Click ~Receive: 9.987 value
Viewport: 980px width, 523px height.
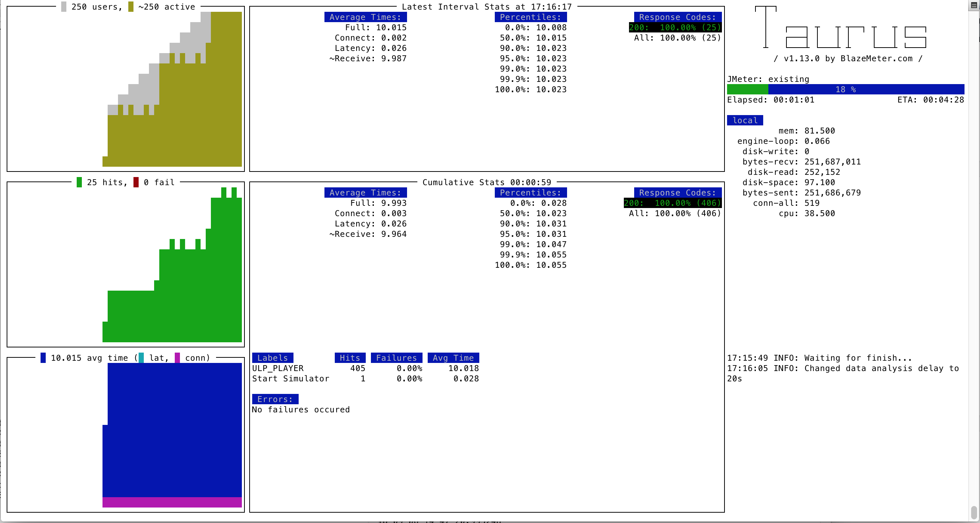tap(368, 59)
